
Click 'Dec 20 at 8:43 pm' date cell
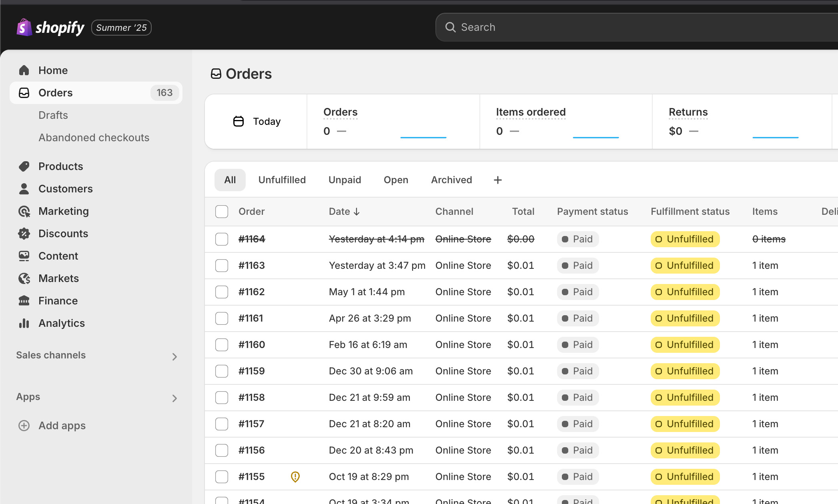pyautogui.click(x=371, y=450)
